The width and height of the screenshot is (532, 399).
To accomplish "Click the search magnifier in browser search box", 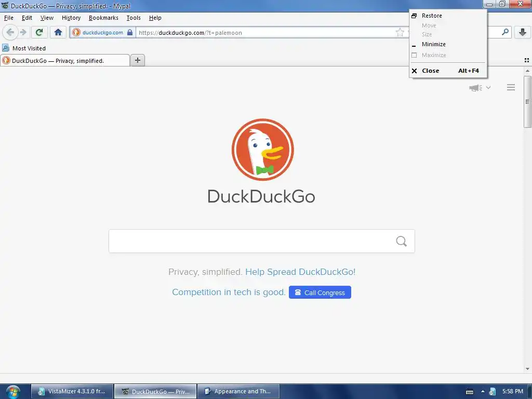I will point(505,32).
